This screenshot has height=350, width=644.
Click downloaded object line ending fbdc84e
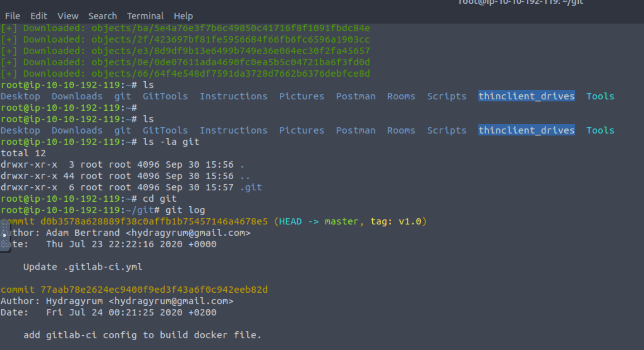coord(185,28)
